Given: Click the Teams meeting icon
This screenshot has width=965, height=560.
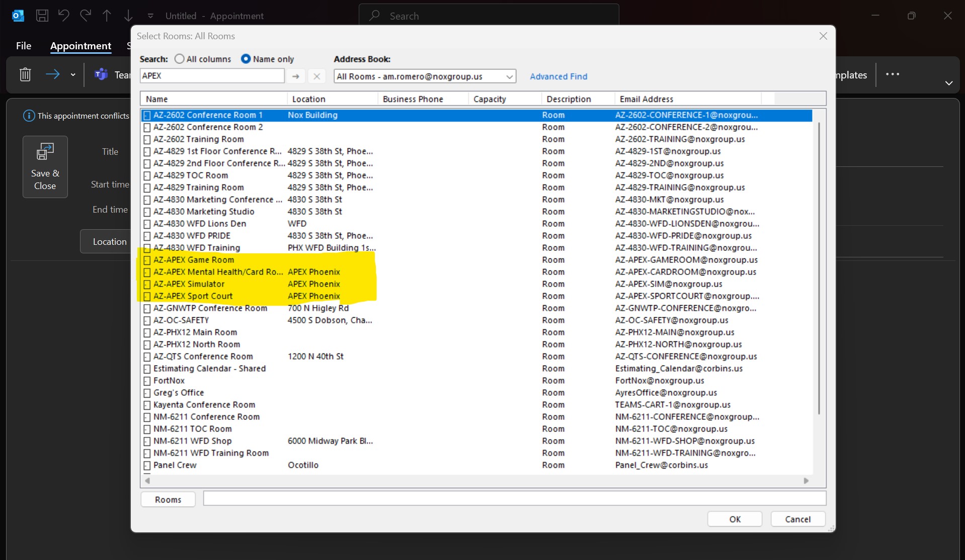Looking at the screenshot, I should click(101, 74).
